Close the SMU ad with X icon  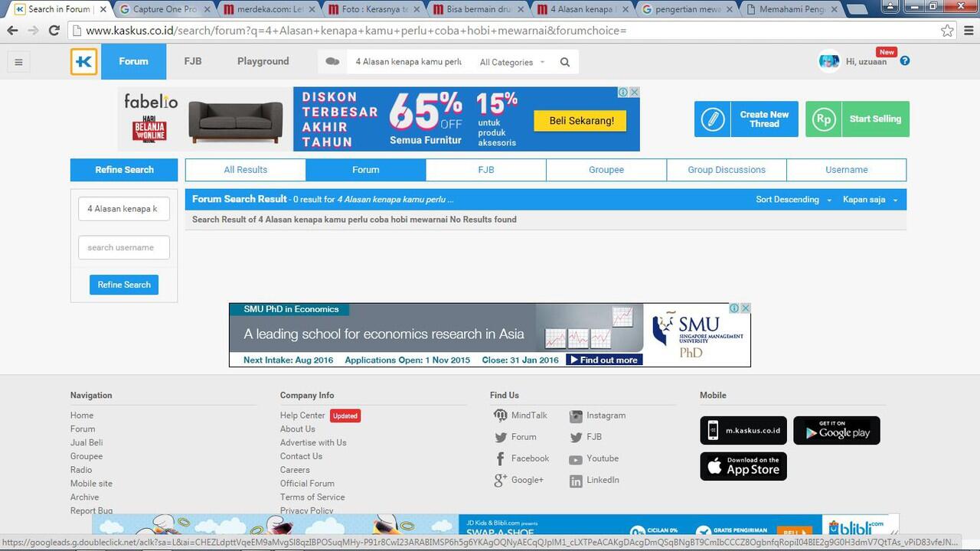coord(745,308)
